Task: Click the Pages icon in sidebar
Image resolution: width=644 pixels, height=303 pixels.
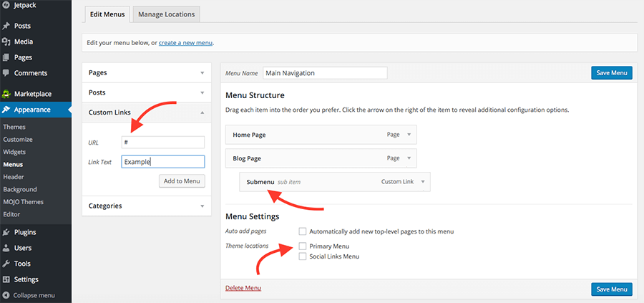Action: point(6,57)
